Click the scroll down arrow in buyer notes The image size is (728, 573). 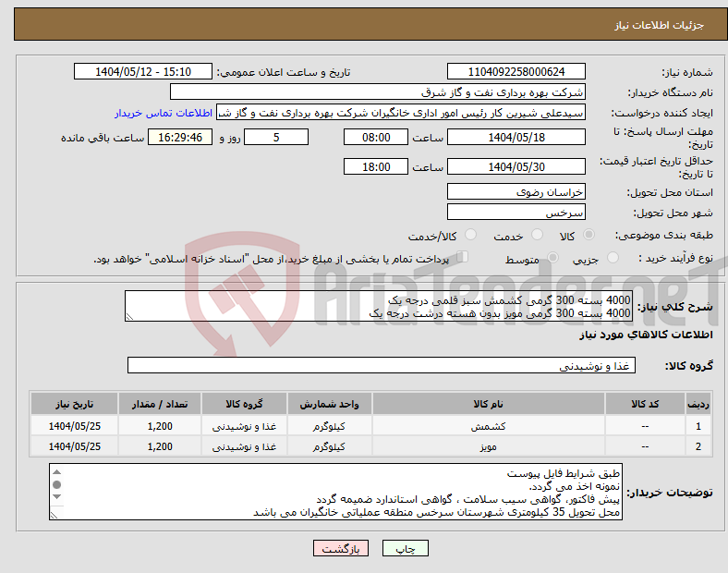[x=57, y=497]
